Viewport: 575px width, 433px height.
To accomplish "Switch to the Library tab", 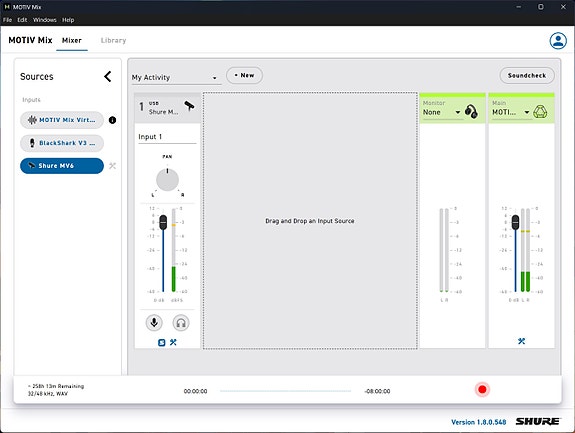I will click(113, 40).
